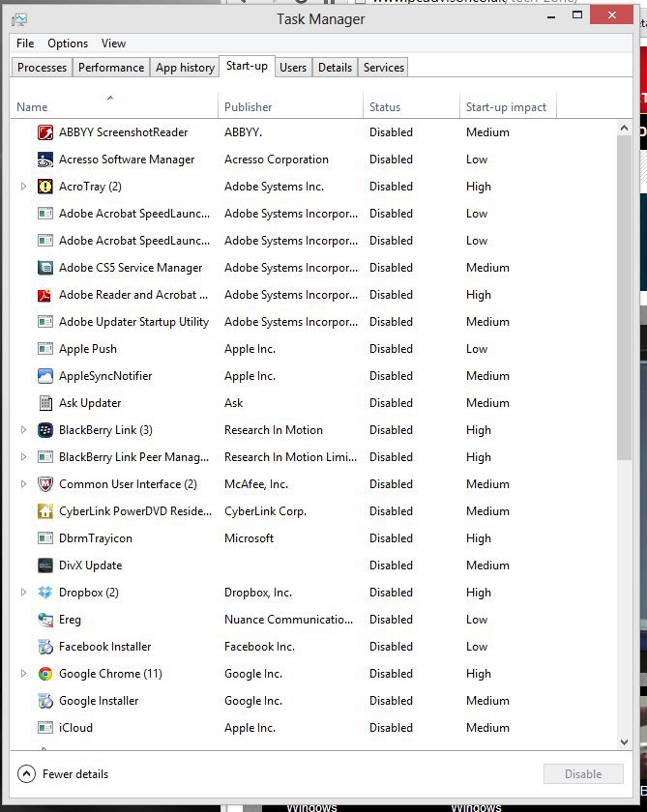Image resolution: width=647 pixels, height=812 pixels.
Task: Click Medium impact value for DivX Update
Action: [x=487, y=565]
